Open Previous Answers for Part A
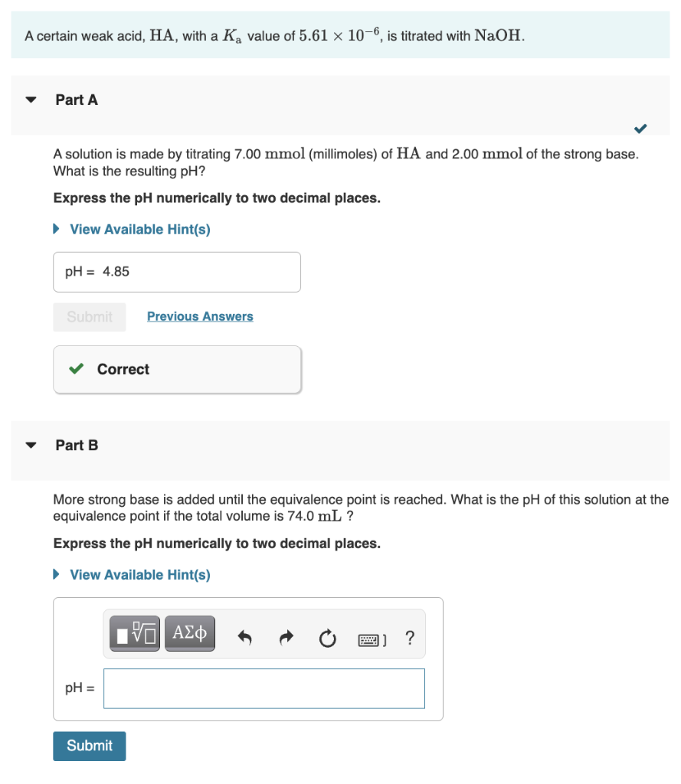The height and width of the screenshot is (784, 681). click(x=200, y=316)
